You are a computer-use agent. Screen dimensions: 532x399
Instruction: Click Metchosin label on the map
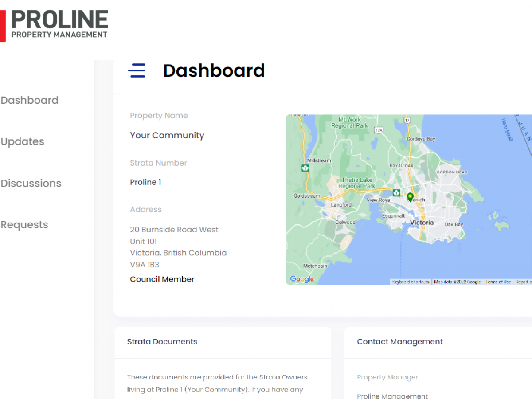click(x=315, y=266)
